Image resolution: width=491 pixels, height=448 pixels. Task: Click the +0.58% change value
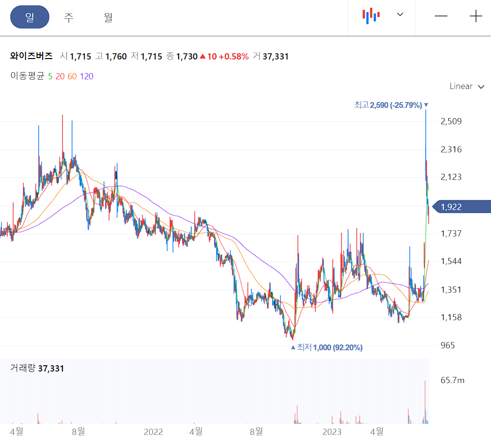click(x=233, y=56)
